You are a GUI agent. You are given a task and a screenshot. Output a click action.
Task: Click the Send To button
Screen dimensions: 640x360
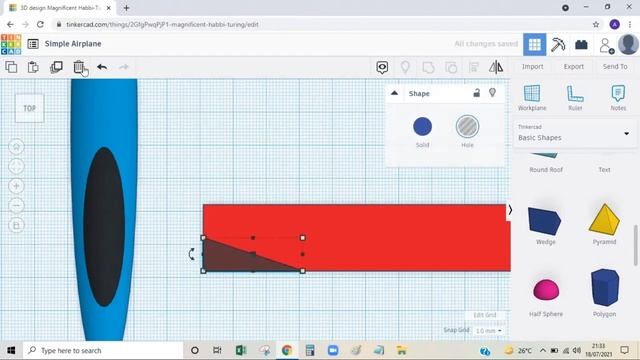coord(615,67)
